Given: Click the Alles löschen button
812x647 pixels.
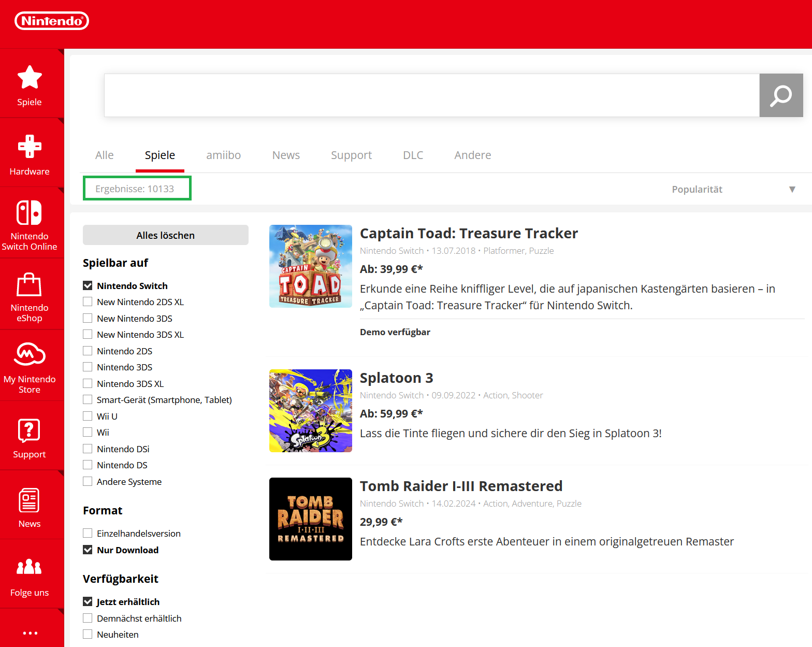Looking at the screenshot, I should coord(166,235).
